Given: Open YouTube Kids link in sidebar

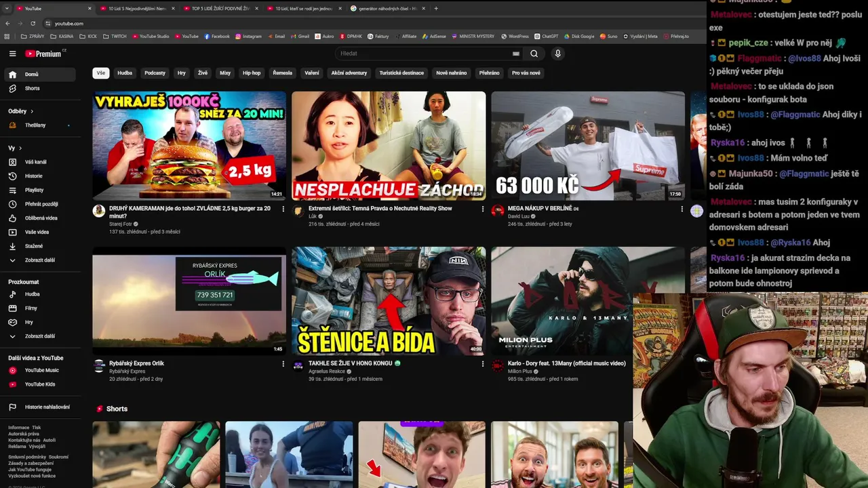Looking at the screenshot, I should 41,384.
